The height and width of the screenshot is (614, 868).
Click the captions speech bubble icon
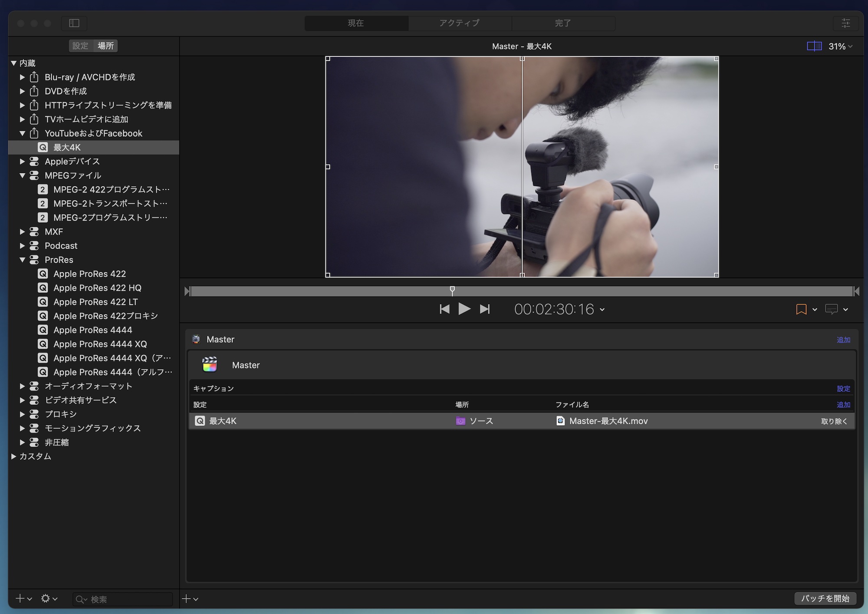(x=831, y=309)
